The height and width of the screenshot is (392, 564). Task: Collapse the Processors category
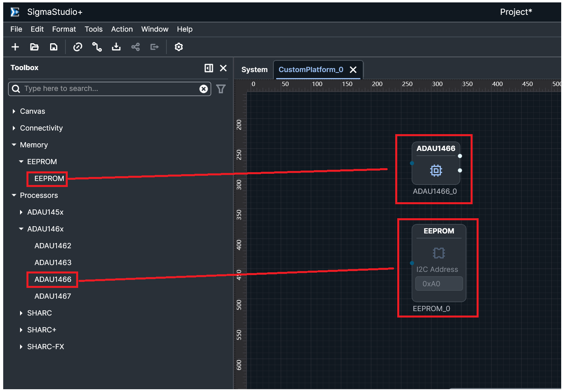click(x=14, y=195)
